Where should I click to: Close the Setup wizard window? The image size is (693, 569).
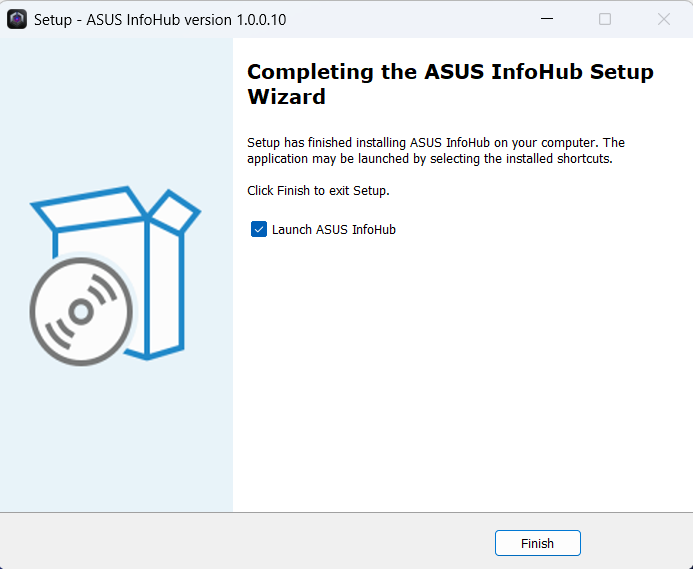tap(663, 19)
